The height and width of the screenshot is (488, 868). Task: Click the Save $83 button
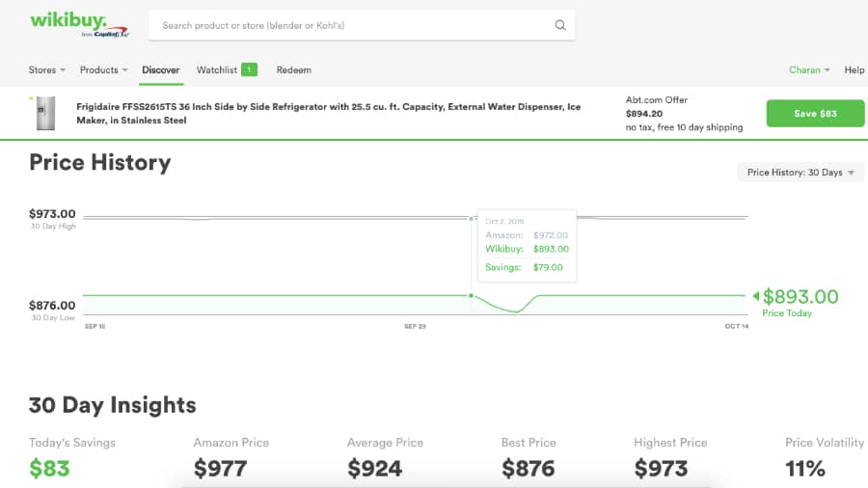pos(815,114)
